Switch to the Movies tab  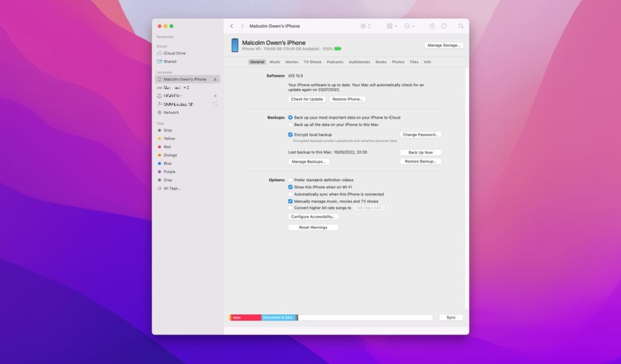(x=292, y=62)
